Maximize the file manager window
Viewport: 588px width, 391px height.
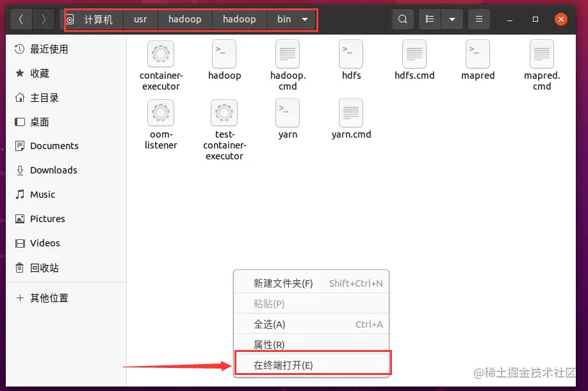point(535,19)
